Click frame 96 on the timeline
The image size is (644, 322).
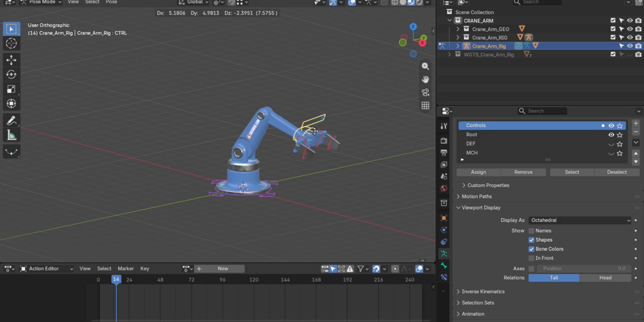[223, 280]
